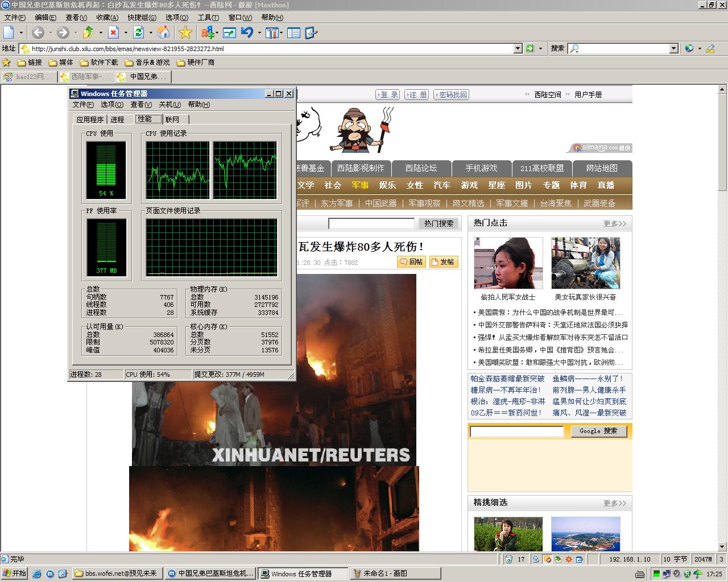The width and height of the screenshot is (728, 582).
Task: Toggle the popup blocker icon in status bar
Action: click(x=547, y=559)
